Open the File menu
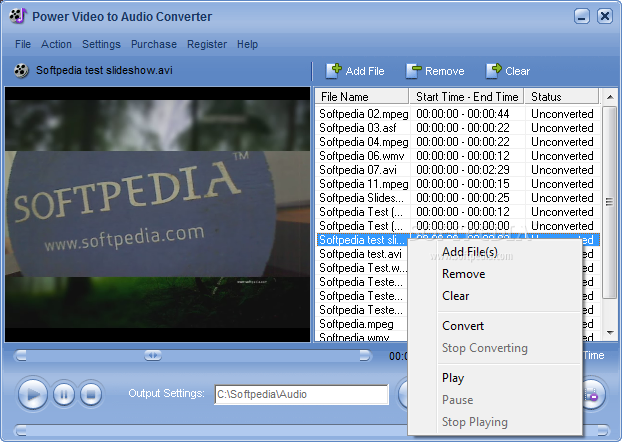Viewport: 622px width, 442px height. [23, 44]
